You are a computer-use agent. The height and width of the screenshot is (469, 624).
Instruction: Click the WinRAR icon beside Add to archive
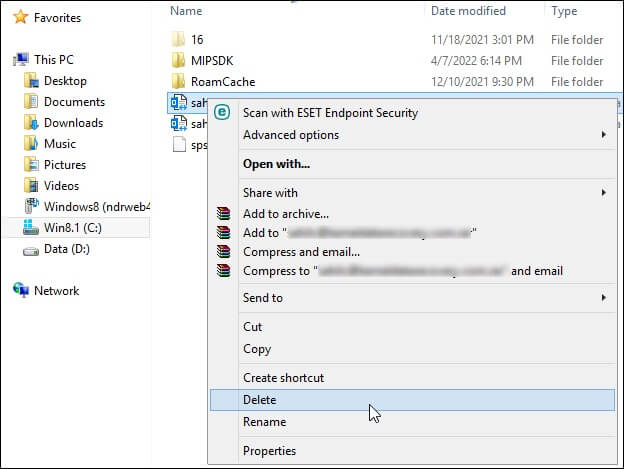(x=223, y=213)
